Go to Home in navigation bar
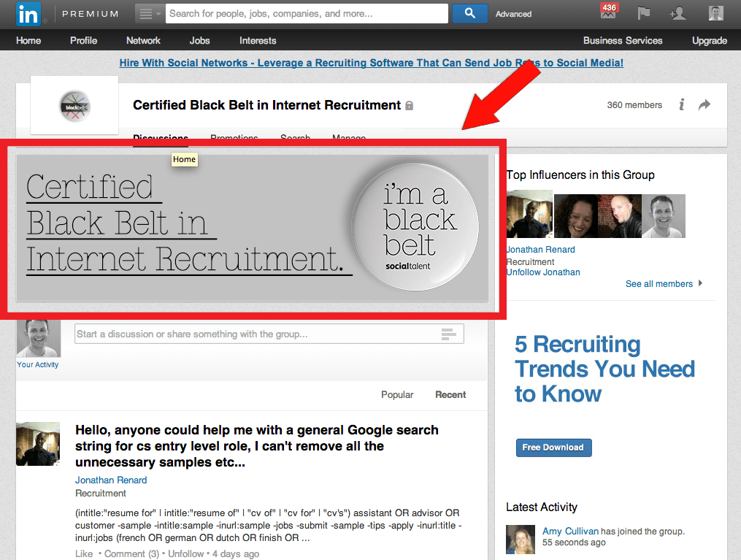 coord(28,41)
